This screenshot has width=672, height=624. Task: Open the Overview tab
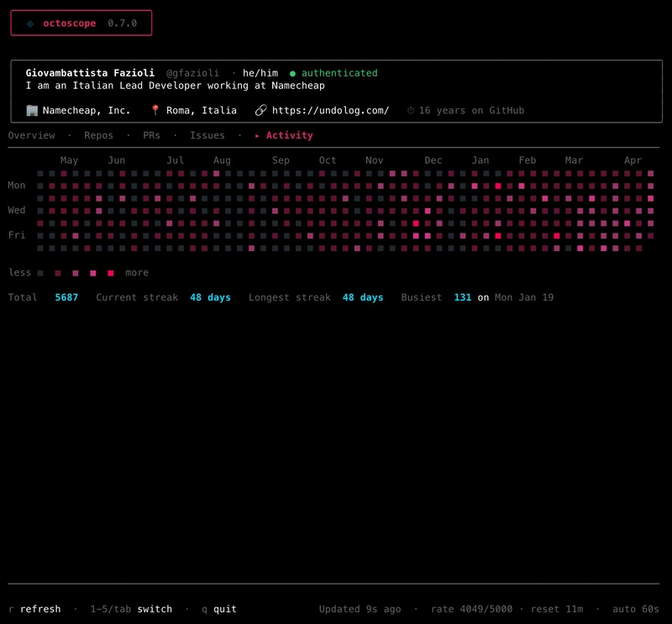[32, 135]
